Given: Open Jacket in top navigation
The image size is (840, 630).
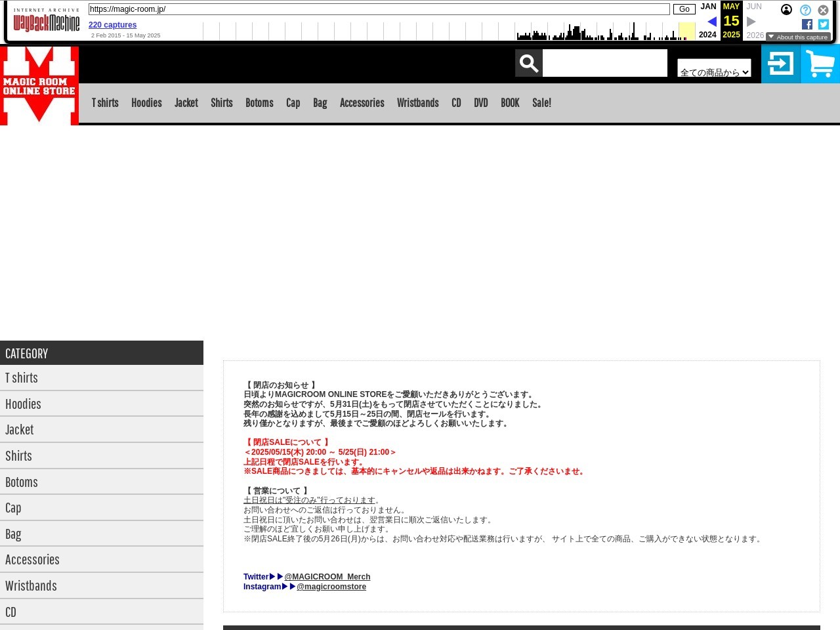Looking at the screenshot, I should coord(186,103).
